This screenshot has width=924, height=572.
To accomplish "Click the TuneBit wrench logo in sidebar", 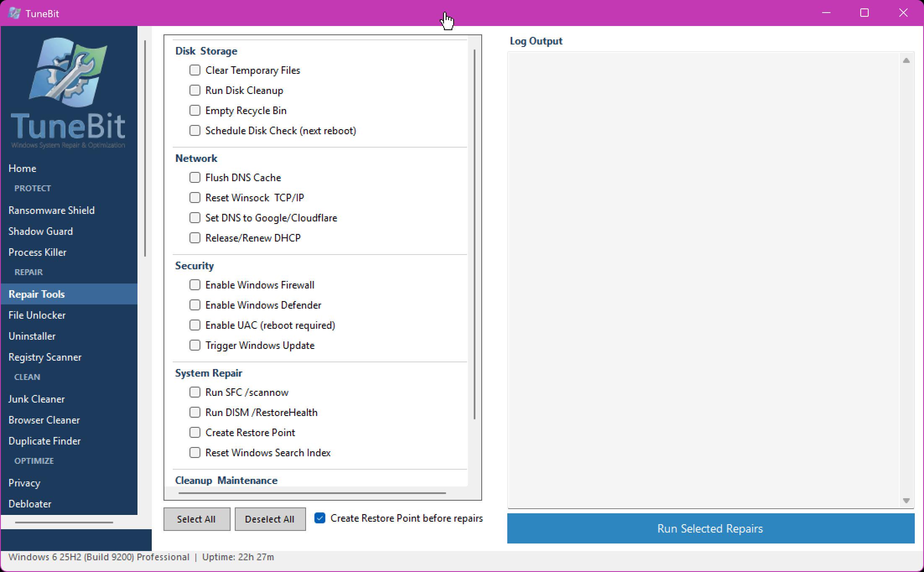I will (68, 72).
